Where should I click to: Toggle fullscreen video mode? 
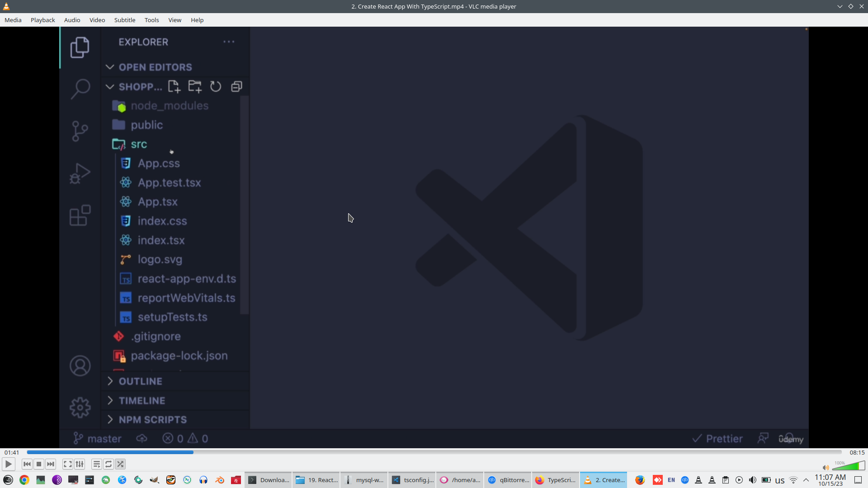67,464
